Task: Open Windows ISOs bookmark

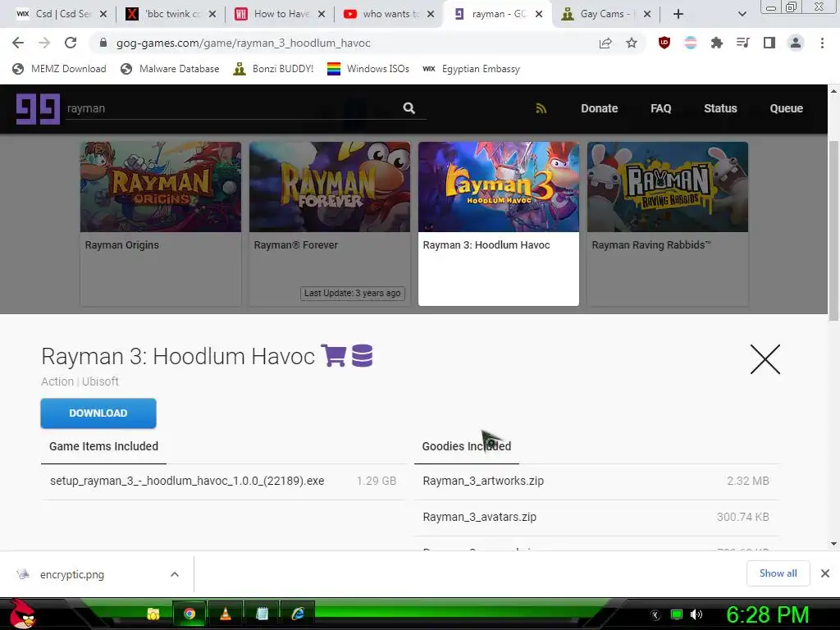Action: [368, 69]
